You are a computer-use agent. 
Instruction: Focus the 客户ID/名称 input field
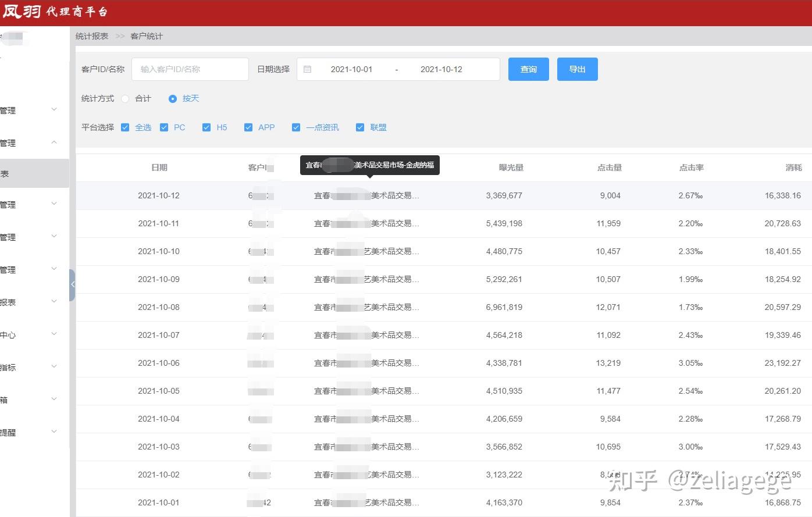pyautogui.click(x=190, y=69)
